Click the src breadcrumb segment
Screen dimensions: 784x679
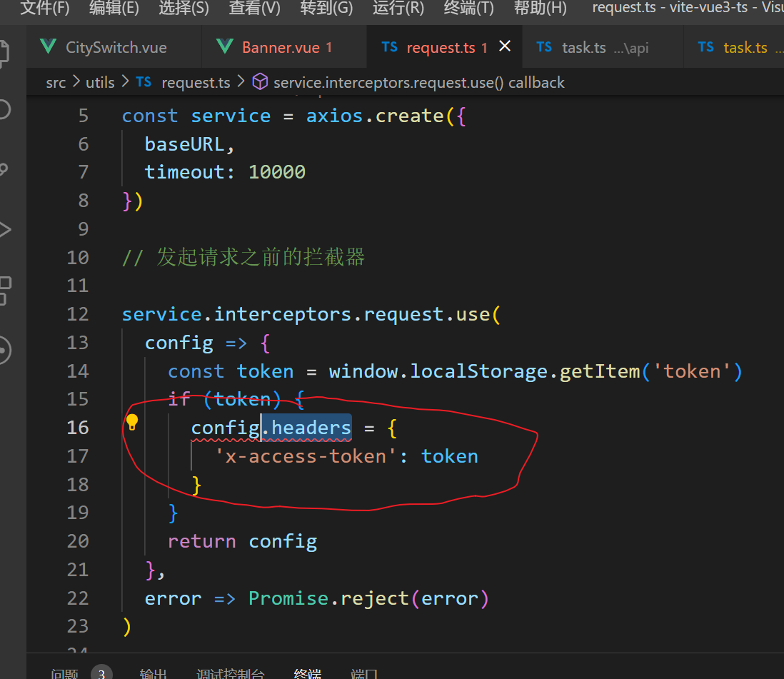point(56,83)
